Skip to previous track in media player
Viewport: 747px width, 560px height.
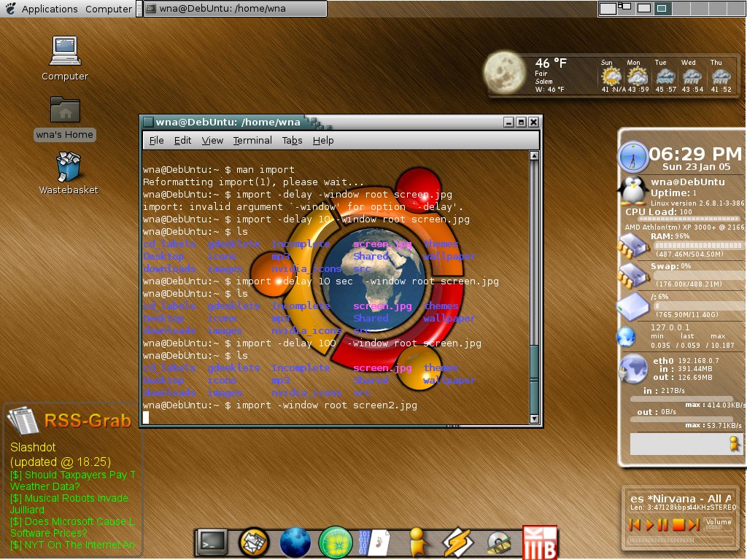(x=635, y=525)
